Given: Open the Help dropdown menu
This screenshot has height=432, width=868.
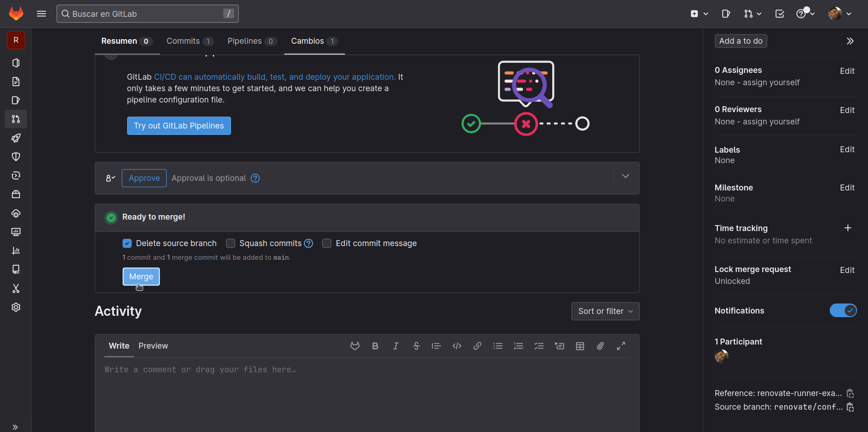Looking at the screenshot, I should pos(806,14).
